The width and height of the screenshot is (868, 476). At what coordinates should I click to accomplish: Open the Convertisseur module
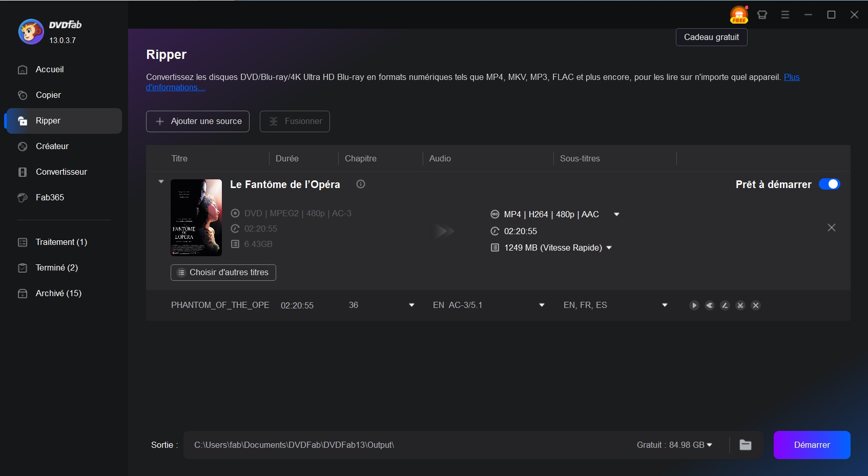pyautogui.click(x=64, y=172)
